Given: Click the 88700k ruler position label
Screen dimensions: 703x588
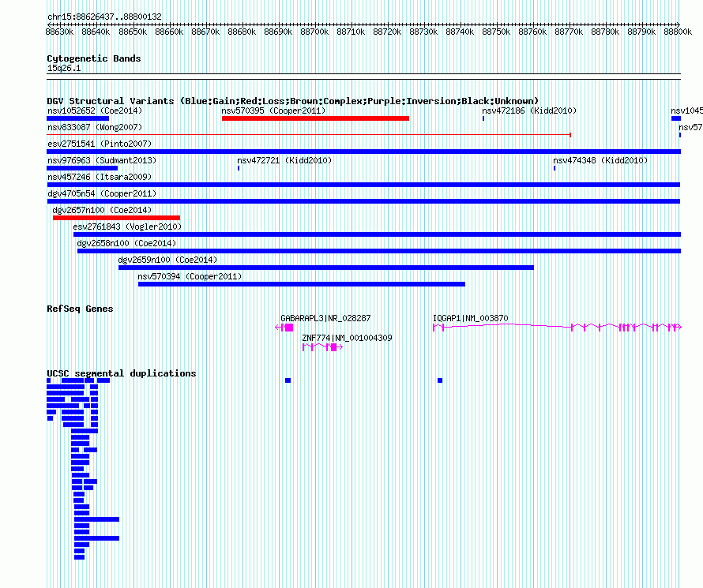Looking at the screenshot, I should point(314,32).
